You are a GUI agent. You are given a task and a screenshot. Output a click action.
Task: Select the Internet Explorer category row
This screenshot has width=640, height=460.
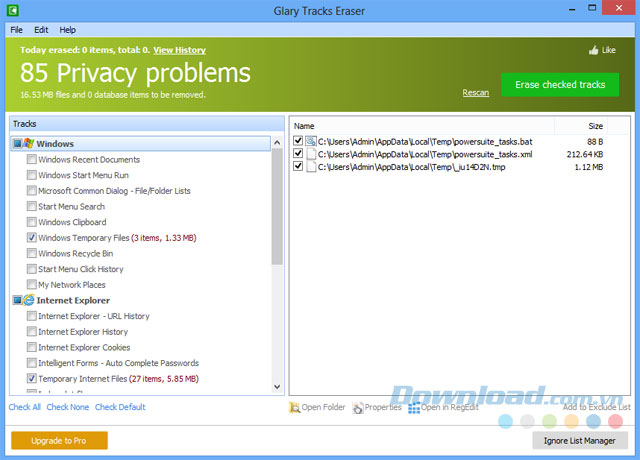(x=141, y=300)
